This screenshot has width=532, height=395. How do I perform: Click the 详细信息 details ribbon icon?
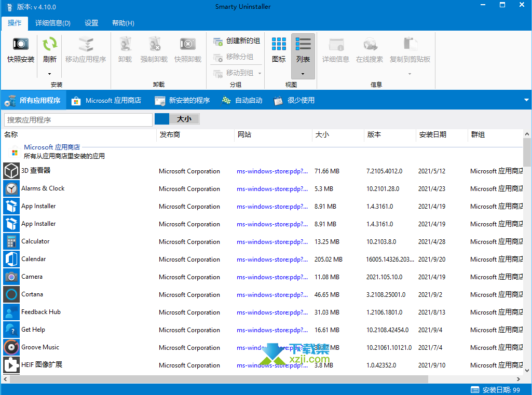(336, 44)
